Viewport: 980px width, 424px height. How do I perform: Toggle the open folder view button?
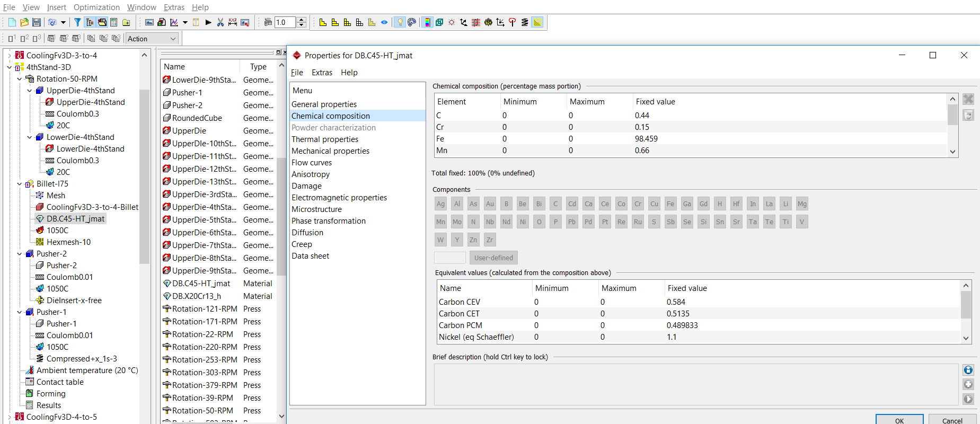(x=102, y=22)
